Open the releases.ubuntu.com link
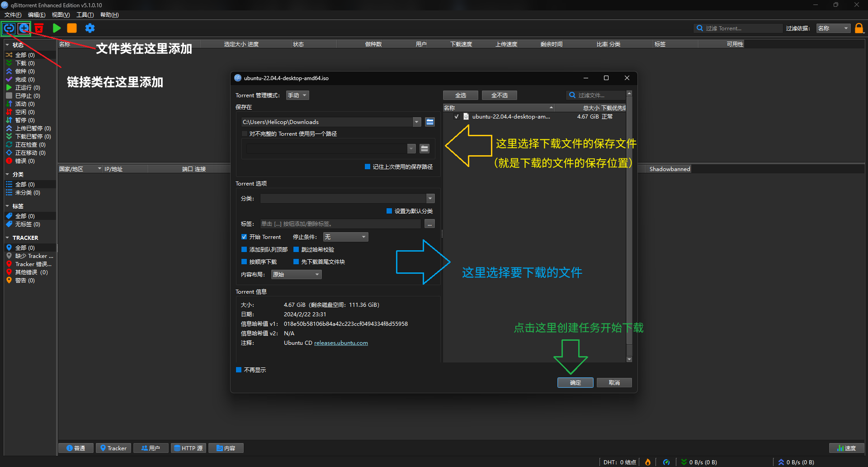This screenshot has height=467, width=868. [341, 343]
